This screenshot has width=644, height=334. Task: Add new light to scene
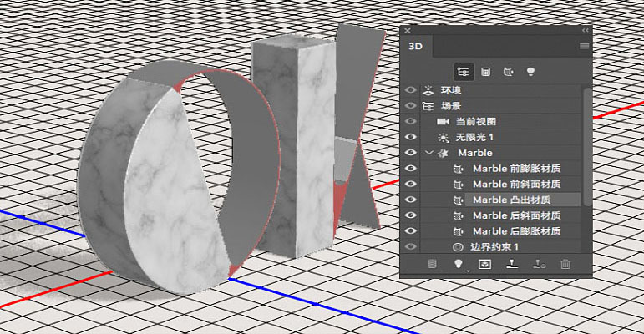tap(459, 264)
